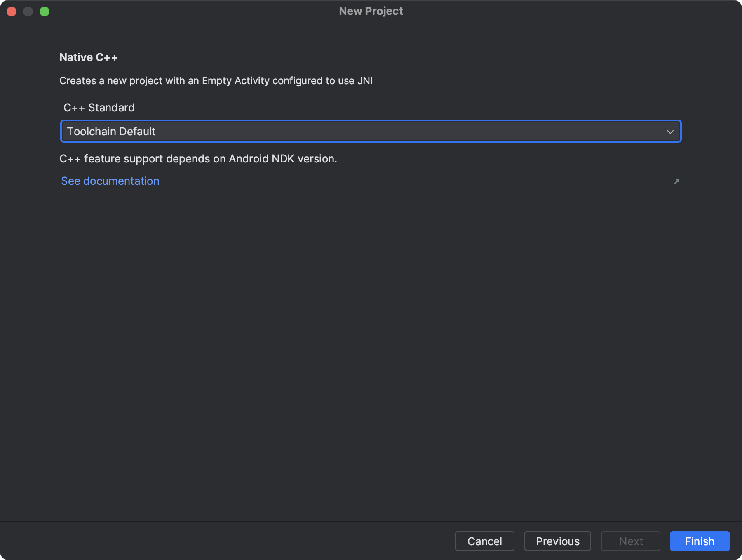Click the empty title bar area right of title
The width and height of the screenshot is (742, 560).
tap(577, 11)
